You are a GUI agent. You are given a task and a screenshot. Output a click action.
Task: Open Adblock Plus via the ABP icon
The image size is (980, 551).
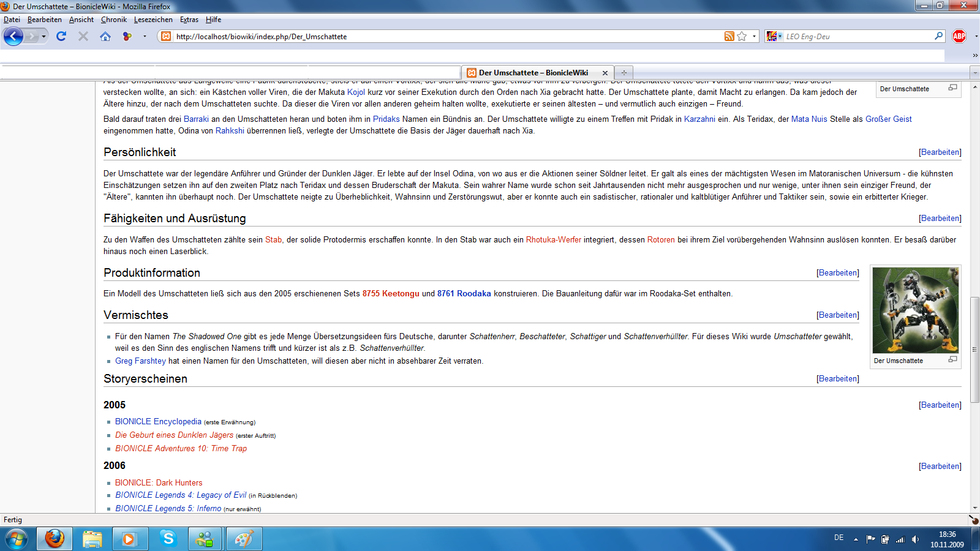coord(960,36)
